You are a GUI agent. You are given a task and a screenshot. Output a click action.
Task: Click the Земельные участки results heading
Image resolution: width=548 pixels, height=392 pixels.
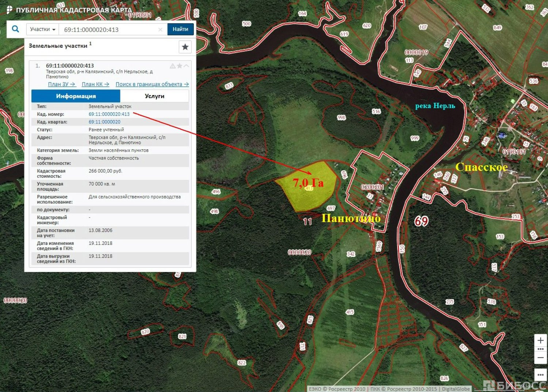pos(58,46)
